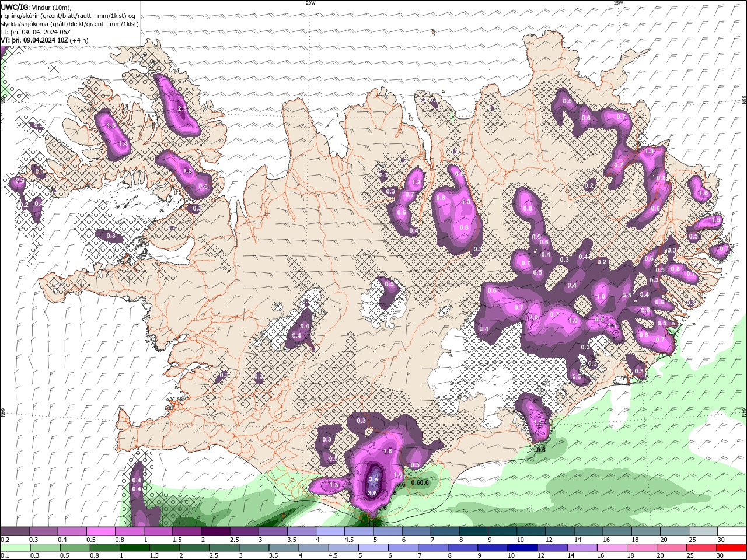The image size is (747, 560).
Task: Pick rain legend swatch starting at 12
Action: pyautogui.click(x=552, y=548)
